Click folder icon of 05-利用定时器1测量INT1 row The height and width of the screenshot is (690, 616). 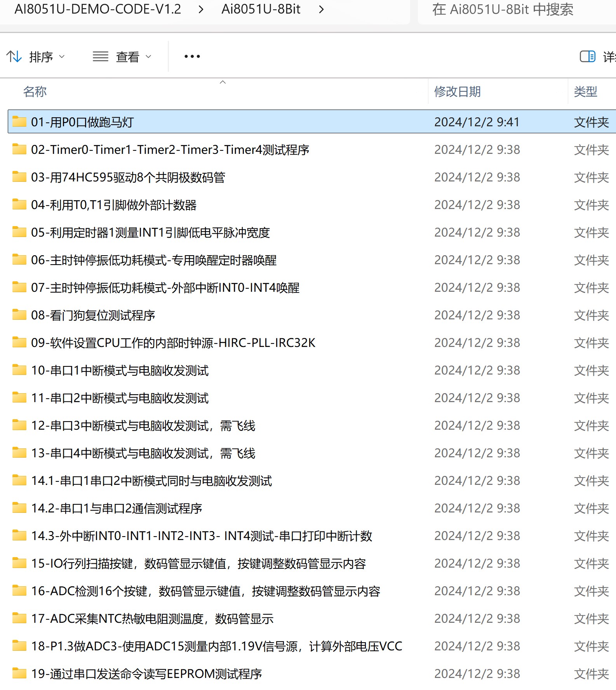pyautogui.click(x=19, y=232)
